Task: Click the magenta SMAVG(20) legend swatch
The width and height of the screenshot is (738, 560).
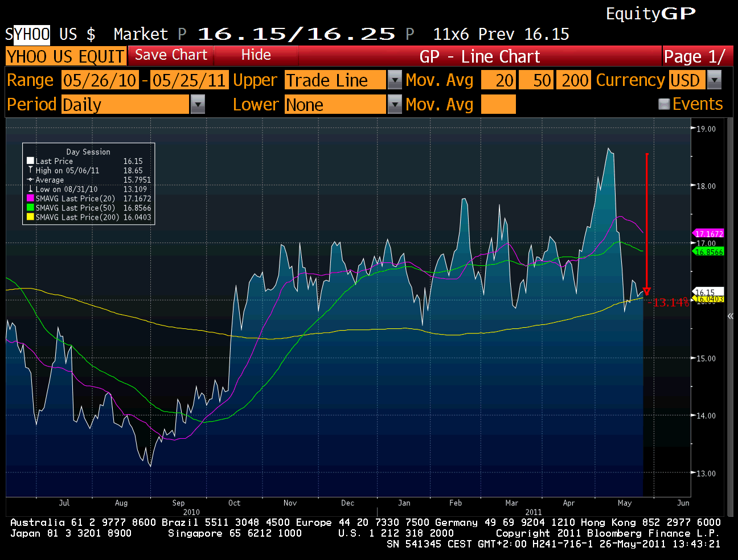Action: point(30,198)
